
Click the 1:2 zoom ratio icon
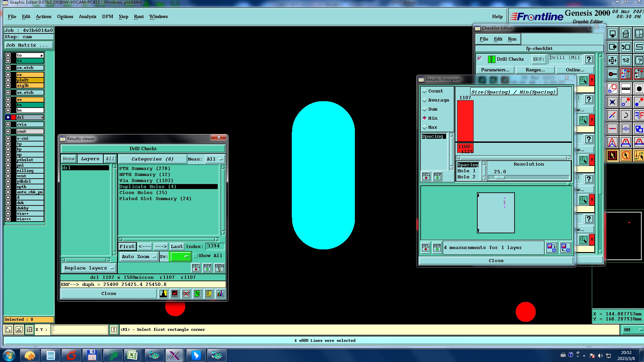[626, 61]
